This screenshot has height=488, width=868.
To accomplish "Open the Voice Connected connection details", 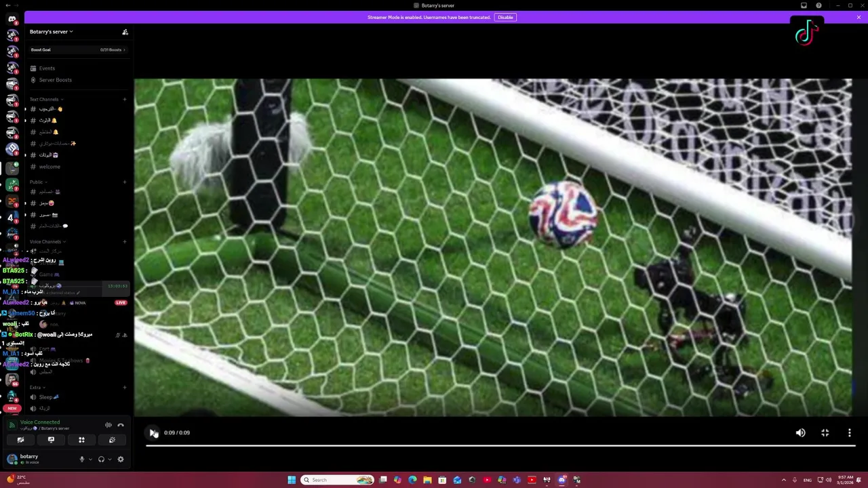I will [39, 422].
